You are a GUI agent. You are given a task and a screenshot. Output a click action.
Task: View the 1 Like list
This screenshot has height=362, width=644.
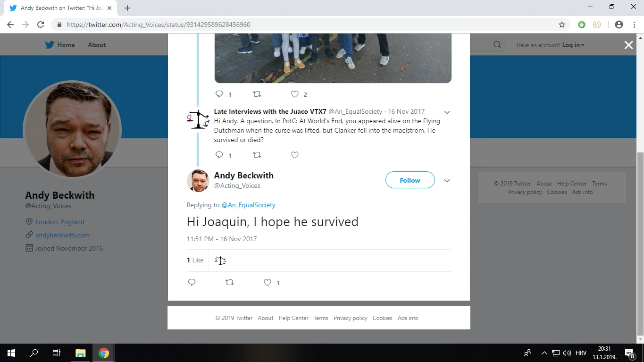coord(195,260)
